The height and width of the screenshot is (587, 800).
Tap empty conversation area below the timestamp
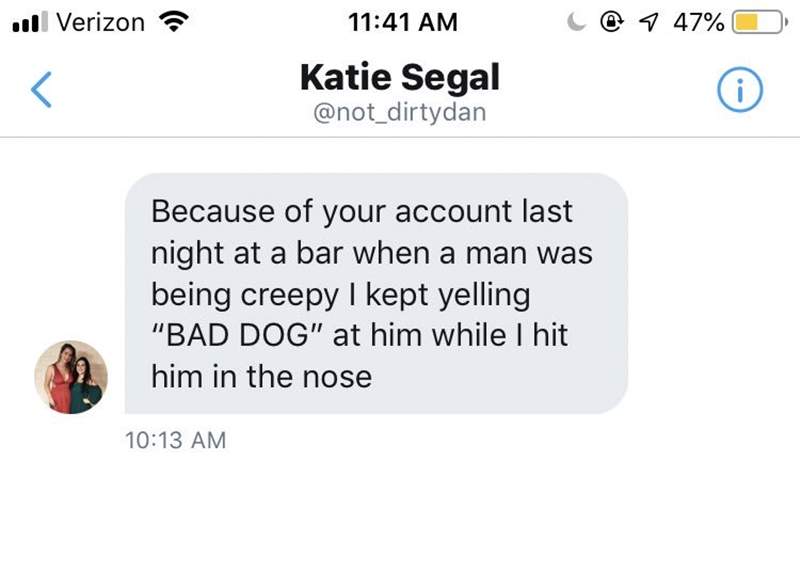point(400,520)
